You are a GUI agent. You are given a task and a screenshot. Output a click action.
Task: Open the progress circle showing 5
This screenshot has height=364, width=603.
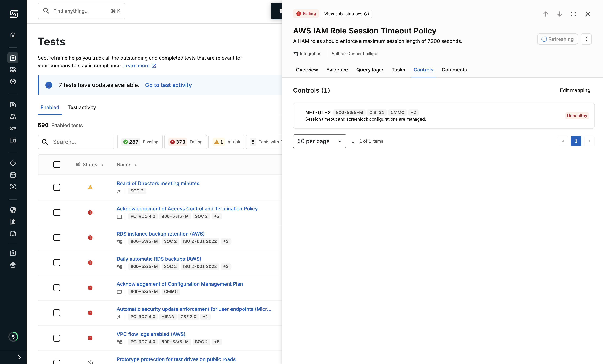coord(13,337)
